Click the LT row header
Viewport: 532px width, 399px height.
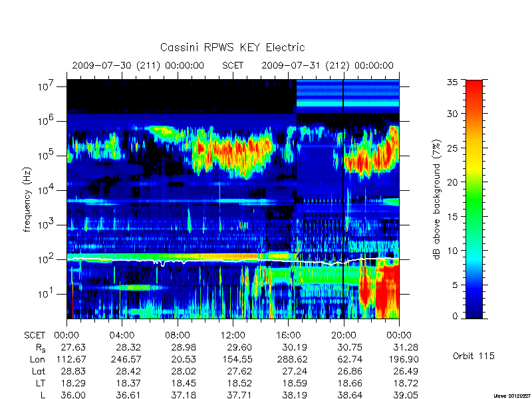point(41,384)
